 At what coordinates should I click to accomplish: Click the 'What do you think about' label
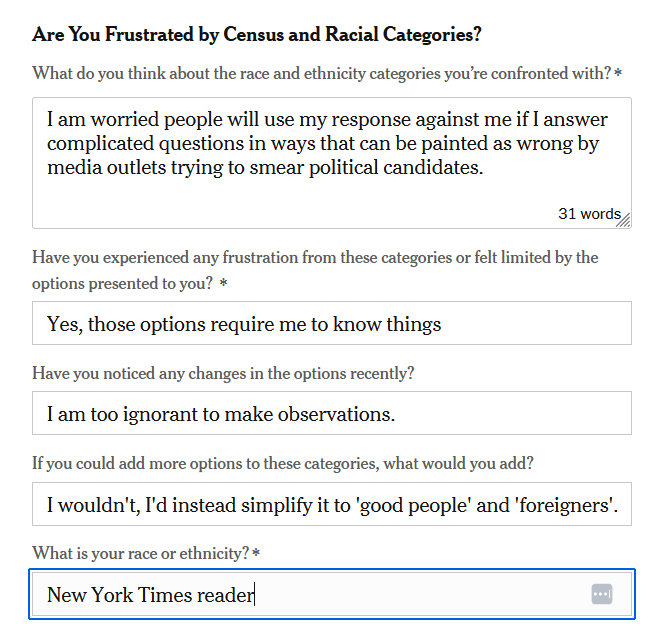(320, 73)
